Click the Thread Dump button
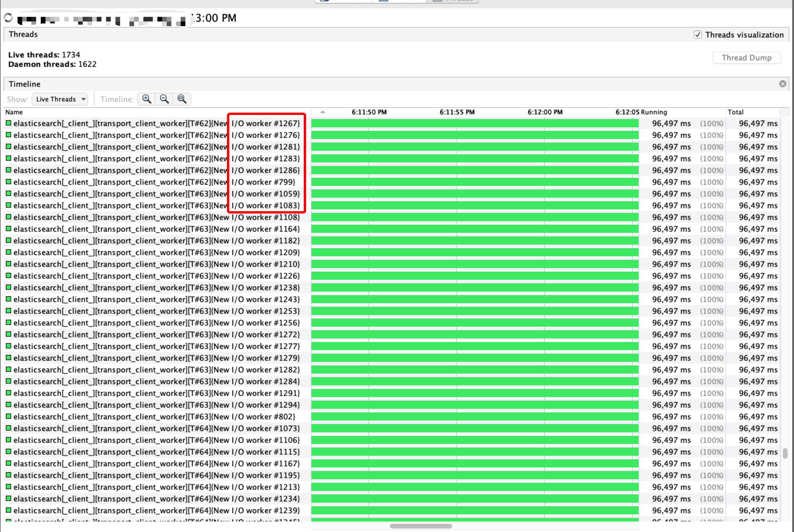The width and height of the screenshot is (794, 532). 746,58
